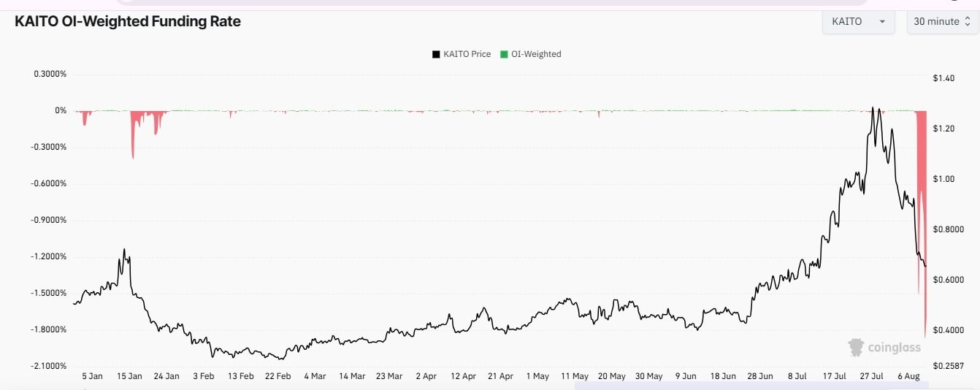Click the -0.6000% axis label

point(49,184)
